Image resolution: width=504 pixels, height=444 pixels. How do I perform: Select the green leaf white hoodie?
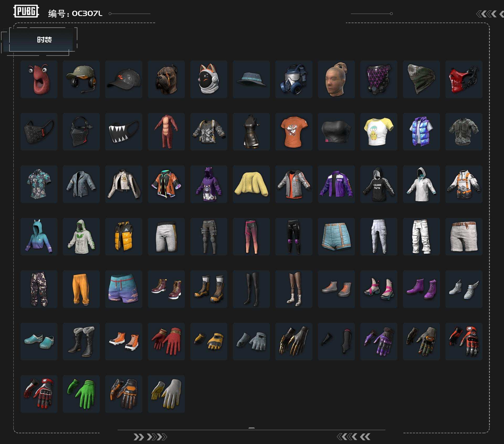(x=81, y=237)
